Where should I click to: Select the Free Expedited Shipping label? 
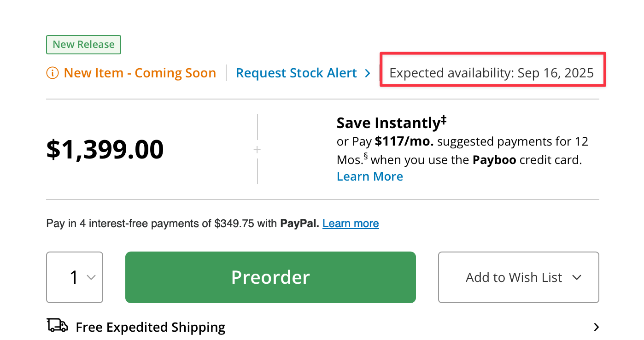(151, 327)
